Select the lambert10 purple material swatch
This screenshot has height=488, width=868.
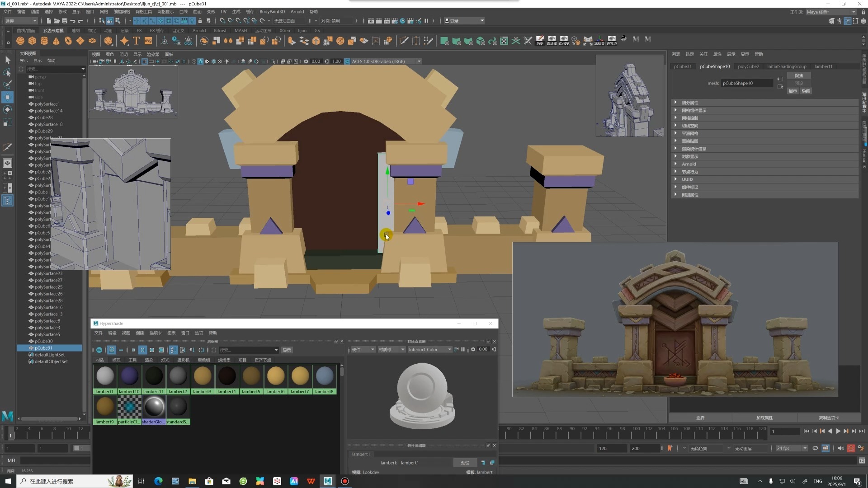(x=129, y=379)
